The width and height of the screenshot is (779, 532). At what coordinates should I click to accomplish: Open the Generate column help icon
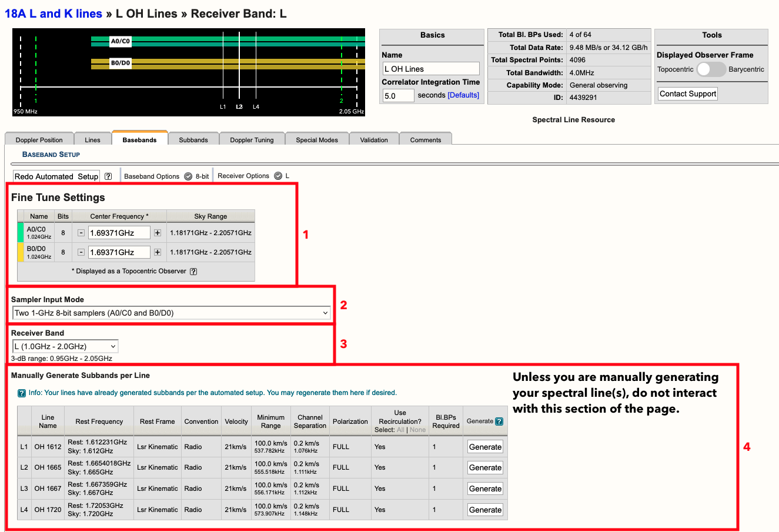[499, 421]
